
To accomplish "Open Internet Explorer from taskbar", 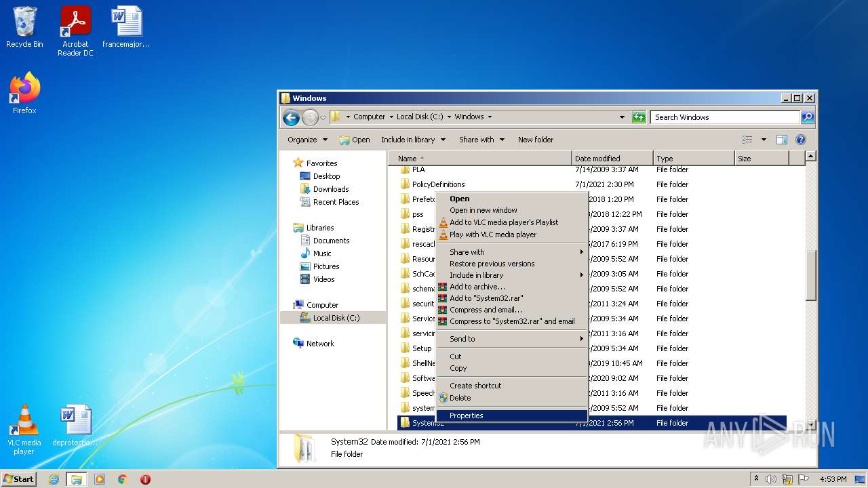I will [x=54, y=479].
